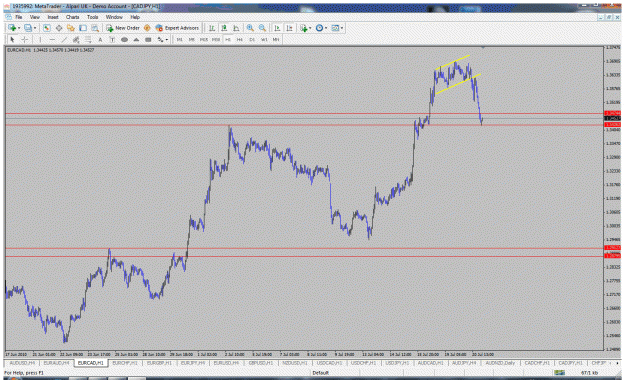Show the Terminal window icon
Image resolution: width=625 pixels, height=380 pixels.
(83, 28)
